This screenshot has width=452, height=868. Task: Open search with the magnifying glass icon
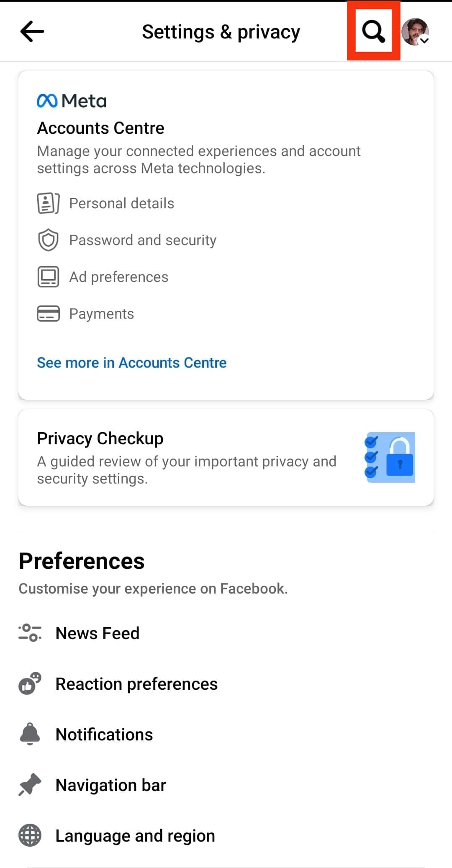tap(373, 31)
